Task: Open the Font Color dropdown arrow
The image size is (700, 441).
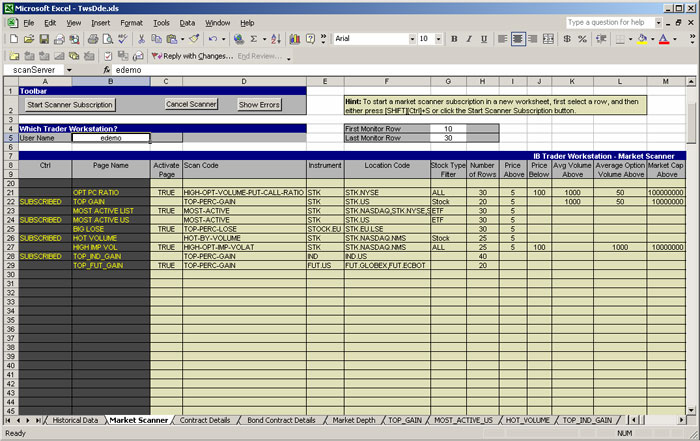Action: pyautogui.click(x=675, y=39)
